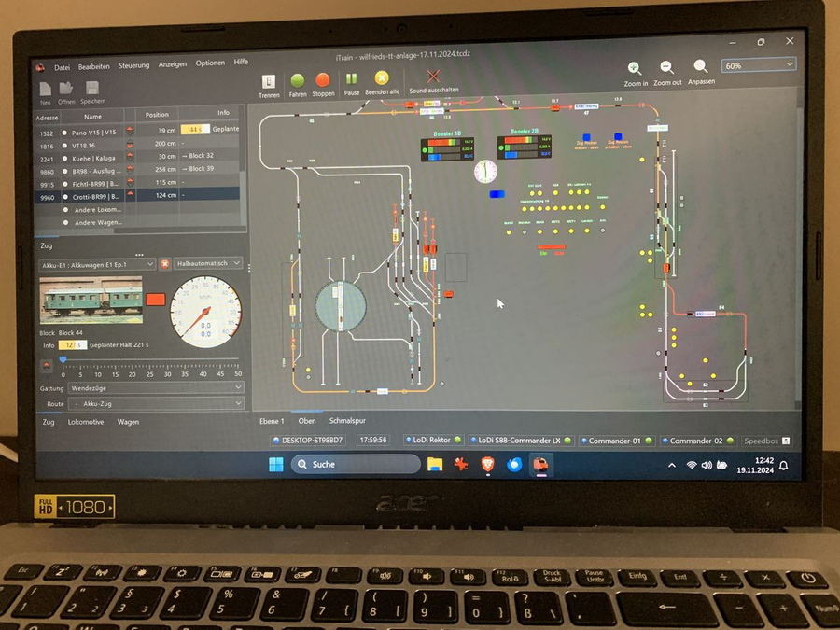Toggle the blue switch under the clock
This screenshot has width=840, height=630.
[x=497, y=194]
